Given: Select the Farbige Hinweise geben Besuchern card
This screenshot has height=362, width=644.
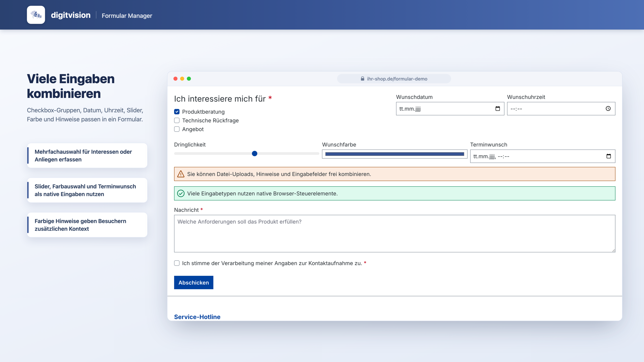Looking at the screenshot, I should (87, 225).
